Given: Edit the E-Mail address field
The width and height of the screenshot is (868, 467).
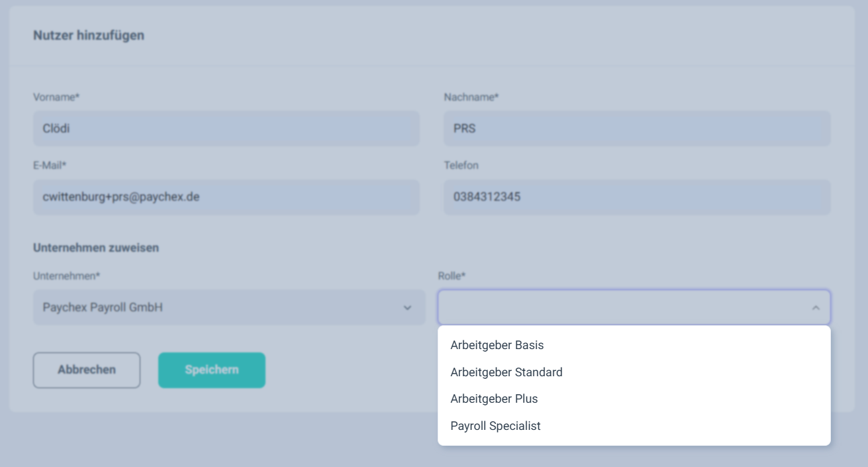Looking at the screenshot, I should pyautogui.click(x=226, y=197).
